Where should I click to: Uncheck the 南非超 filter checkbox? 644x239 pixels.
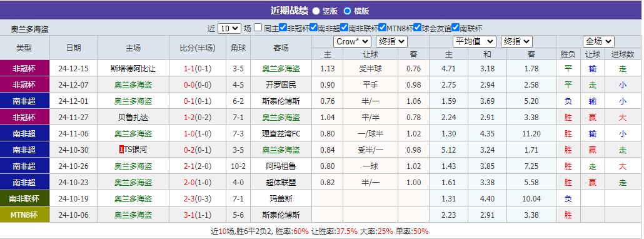point(313,28)
